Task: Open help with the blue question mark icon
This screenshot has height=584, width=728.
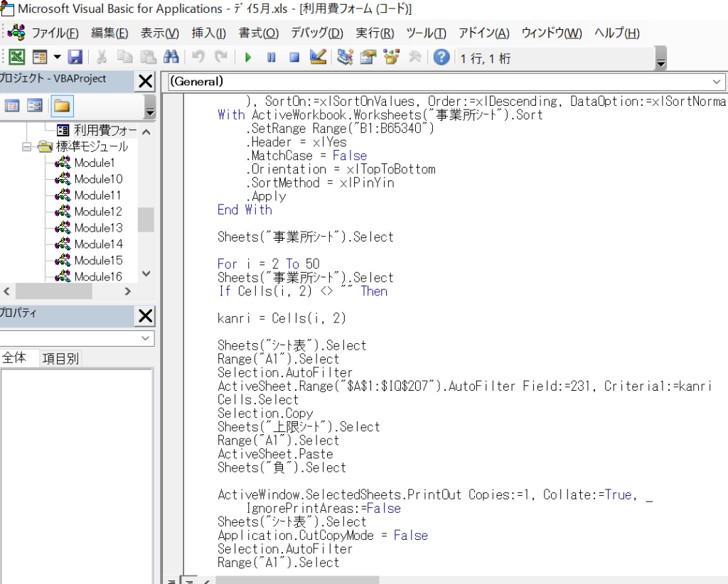Action: point(441,58)
